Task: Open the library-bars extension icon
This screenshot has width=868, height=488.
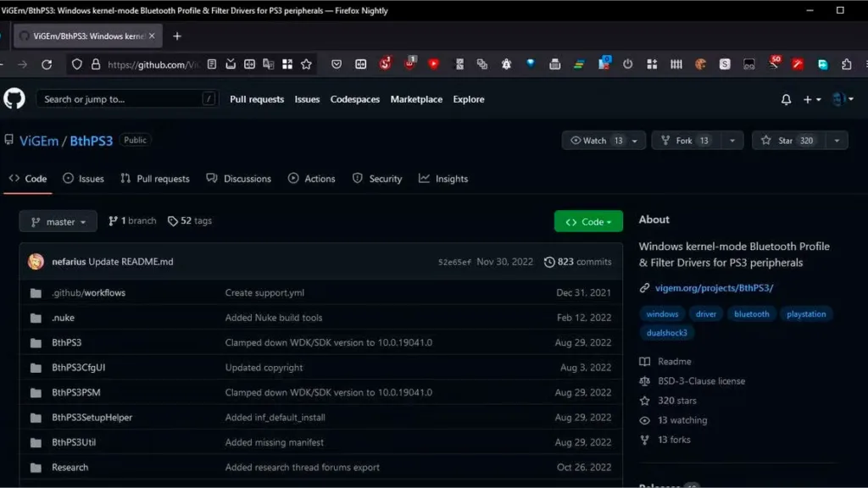Action: click(676, 64)
